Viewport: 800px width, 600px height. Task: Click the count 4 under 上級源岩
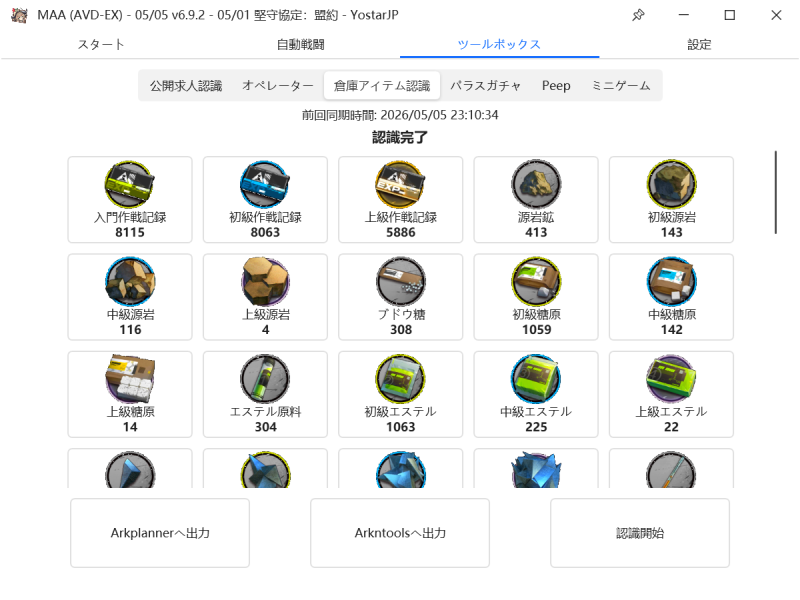(265, 330)
